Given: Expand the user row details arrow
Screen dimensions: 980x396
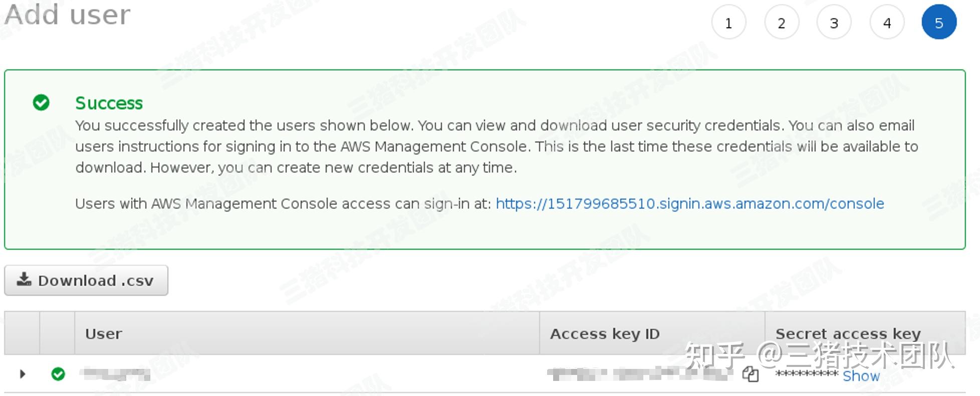Looking at the screenshot, I should coord(22,374).
